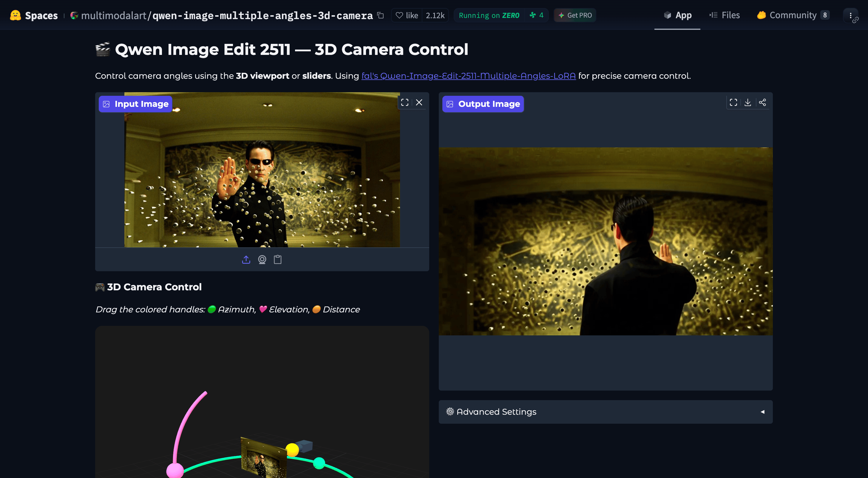Click the webcam capture icon

pyautogui.click(x=262, y=260)
